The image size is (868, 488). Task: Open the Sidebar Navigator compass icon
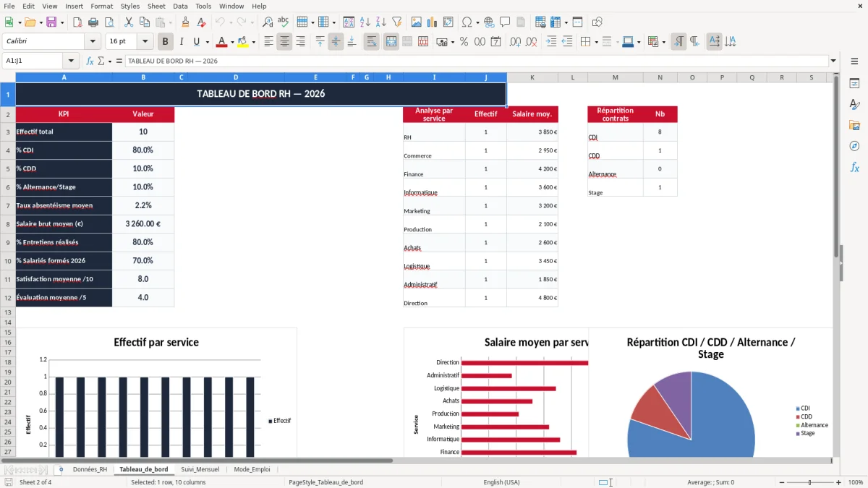click(854, 147)
